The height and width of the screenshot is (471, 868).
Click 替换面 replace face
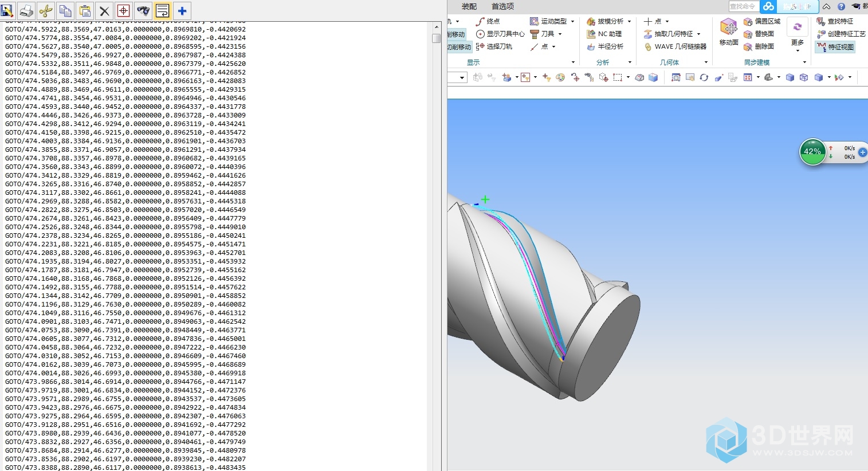pos(759,34)
